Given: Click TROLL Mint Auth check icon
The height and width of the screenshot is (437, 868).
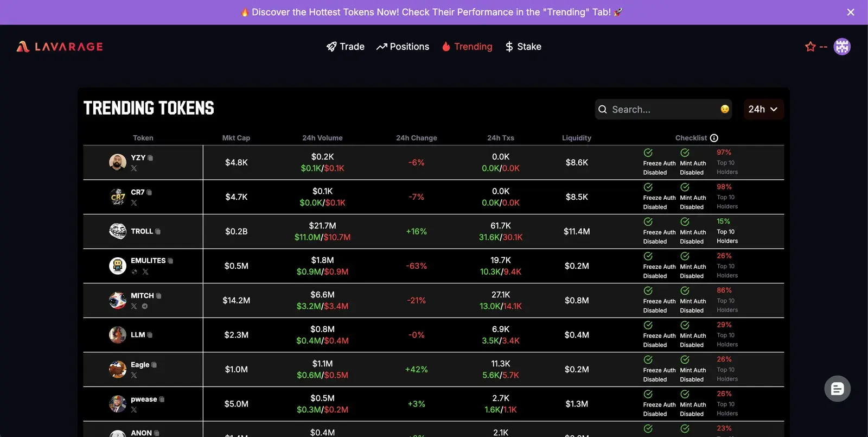Looking at the screenshot, I should click(685, 221).
